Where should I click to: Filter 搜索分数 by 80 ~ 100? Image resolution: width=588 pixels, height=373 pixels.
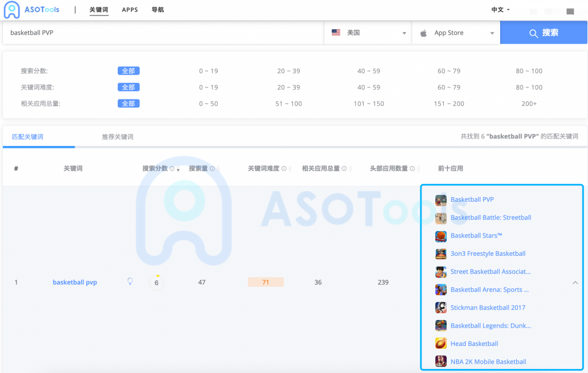(529, 71)
